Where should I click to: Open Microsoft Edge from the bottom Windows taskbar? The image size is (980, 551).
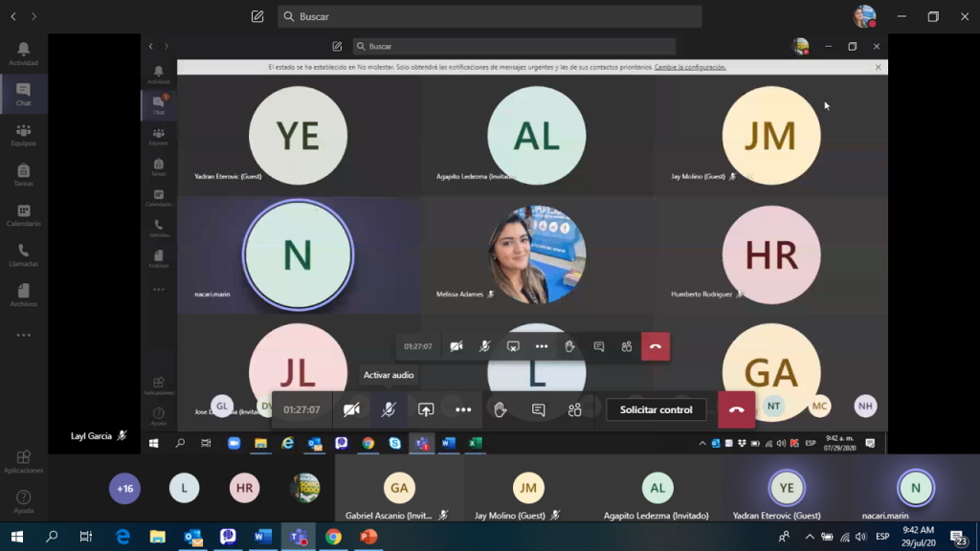(122, 537)
